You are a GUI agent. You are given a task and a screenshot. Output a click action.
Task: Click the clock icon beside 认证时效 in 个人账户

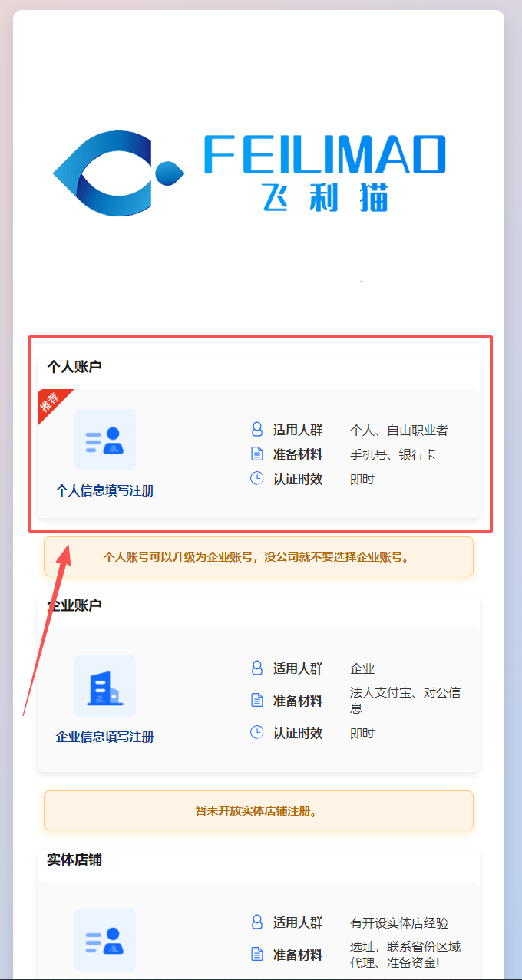257,479
